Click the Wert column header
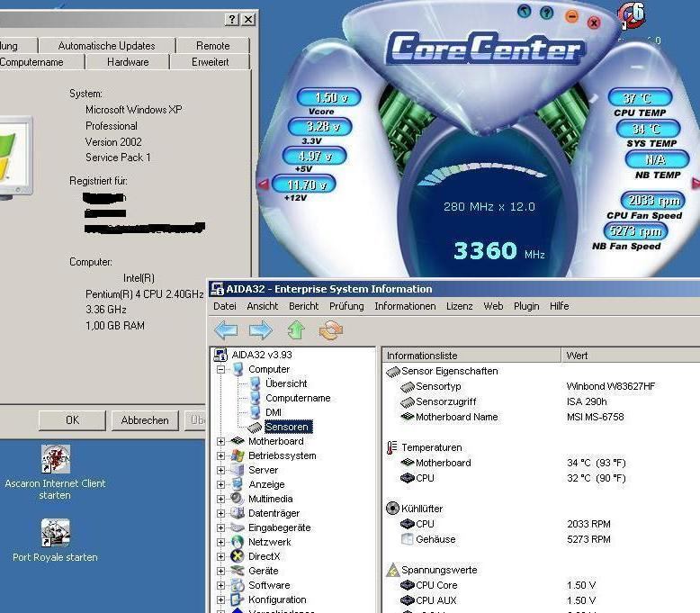This screenshot has width=700, height=613. coord(631,356)
